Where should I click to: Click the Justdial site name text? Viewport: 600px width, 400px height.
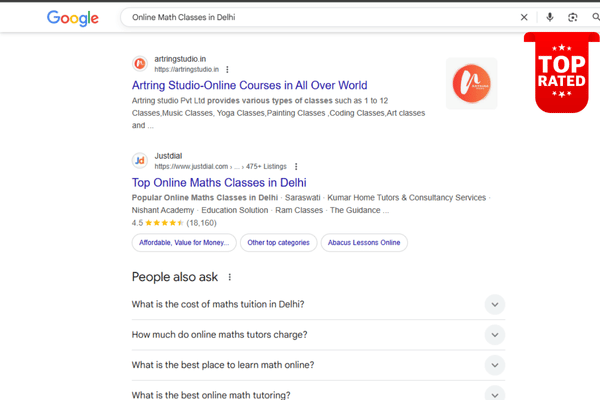point(168,156)
